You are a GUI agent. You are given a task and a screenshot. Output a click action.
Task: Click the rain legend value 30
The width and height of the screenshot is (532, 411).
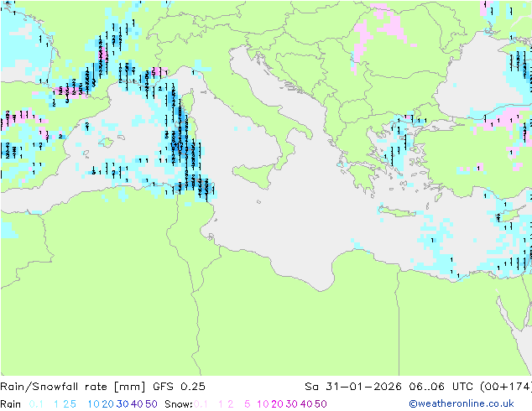(123, 404)
